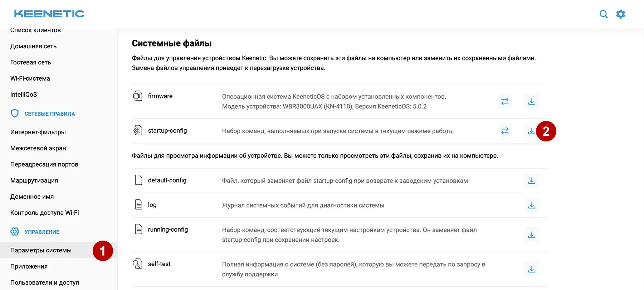The height and width of the screenshot is (290, 644).
Task: Open the Приложения page
Action: [x=29, y=266]
